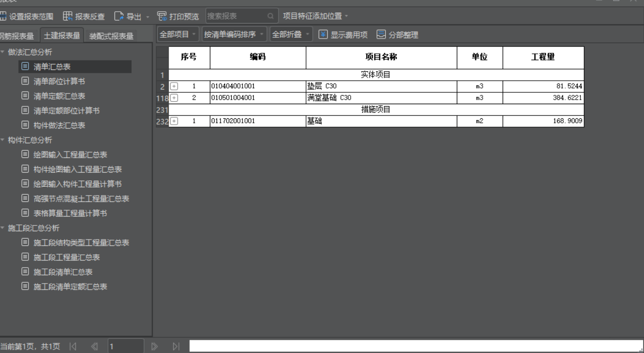Screen dimensions: 644x353
Task: Open the 项目特征添加位置 dropdown
Action: click(315, 17)
